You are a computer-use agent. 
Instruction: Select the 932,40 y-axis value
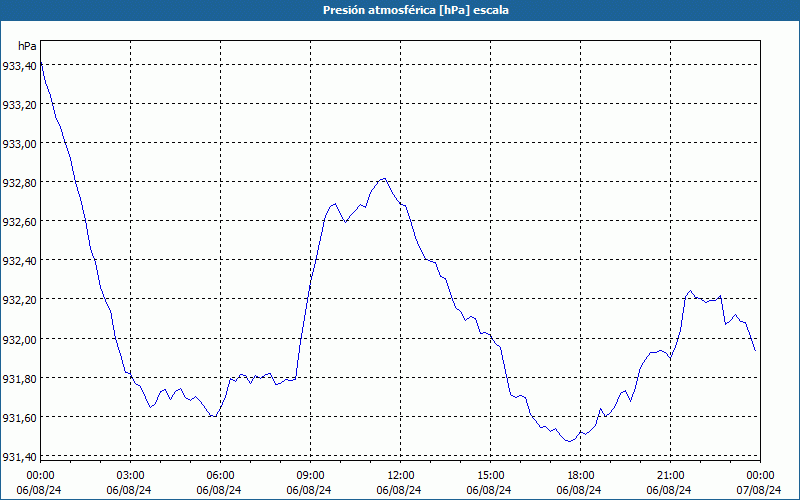[19, 261]
